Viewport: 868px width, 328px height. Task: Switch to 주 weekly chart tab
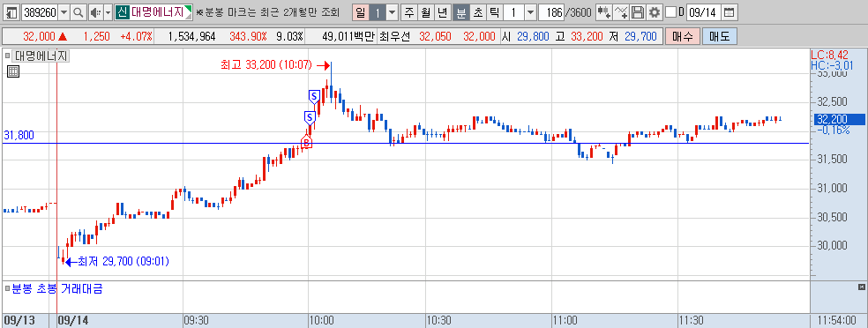pos(409,12)
